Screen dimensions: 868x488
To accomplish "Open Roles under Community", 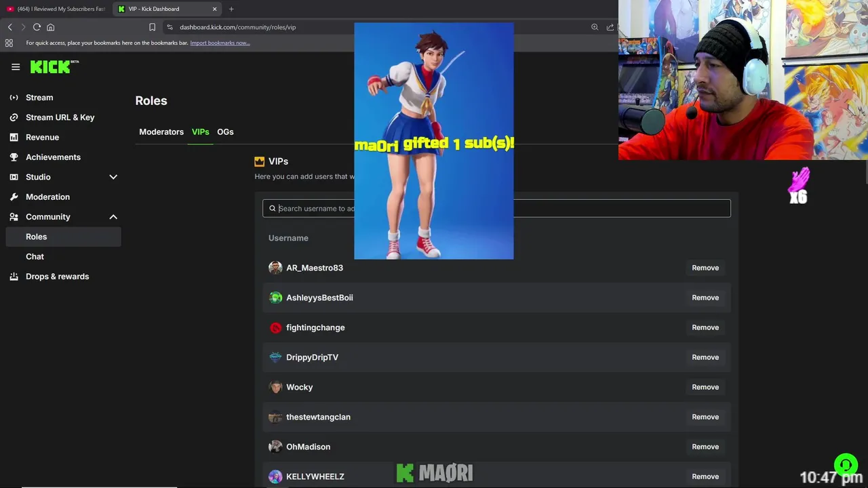I will click(63, 237).
